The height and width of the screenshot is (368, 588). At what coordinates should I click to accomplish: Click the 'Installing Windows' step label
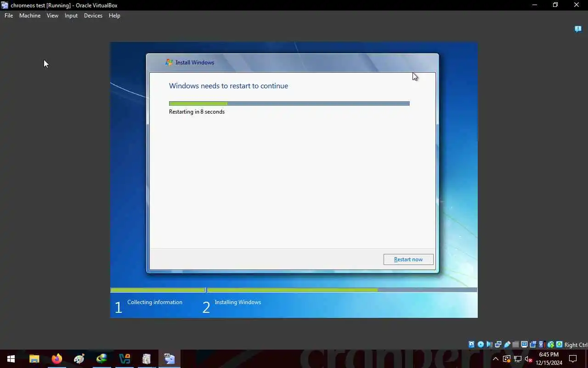tap(237, 302)
